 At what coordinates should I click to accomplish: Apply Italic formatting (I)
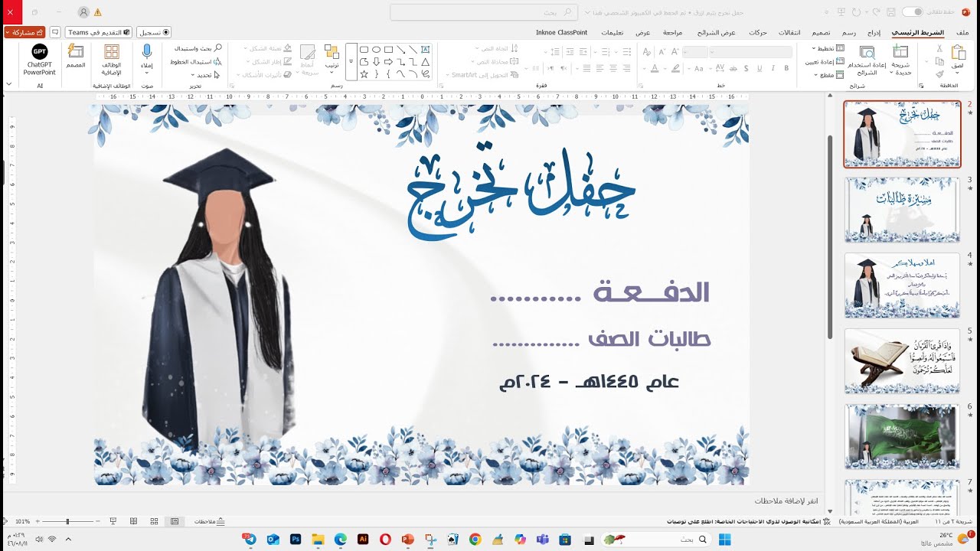click(x=773, y=68)
